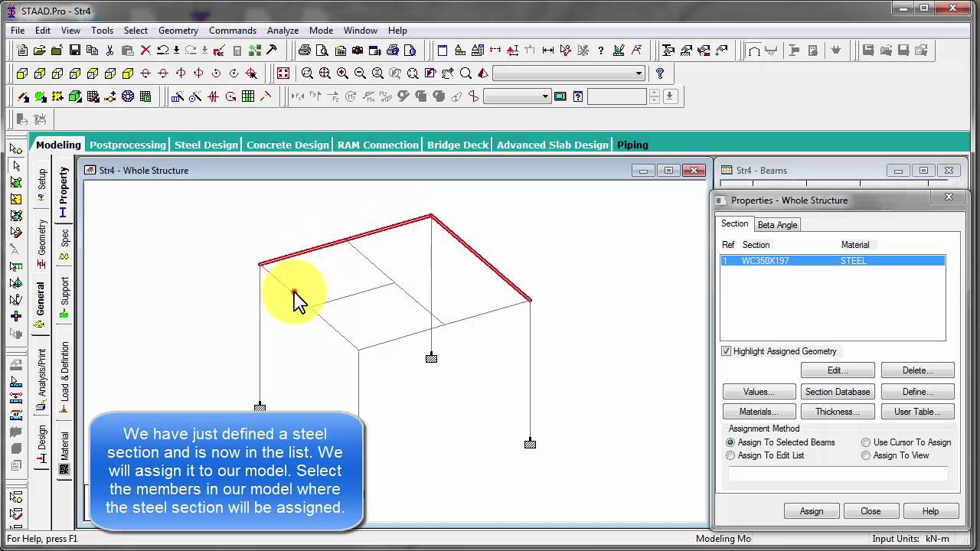Open the dropdown in the third toolbar
Image resolution: width=980 pixels, height=551 pixels.
click(x=518, y=96)
